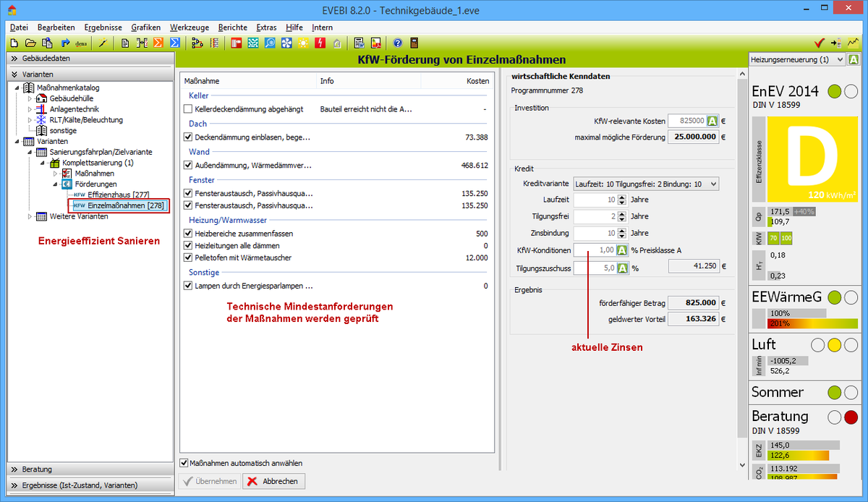Click the orange sigma toolbar icon
The width and height of the screenshot is (868, 502).
click(158, 43)
